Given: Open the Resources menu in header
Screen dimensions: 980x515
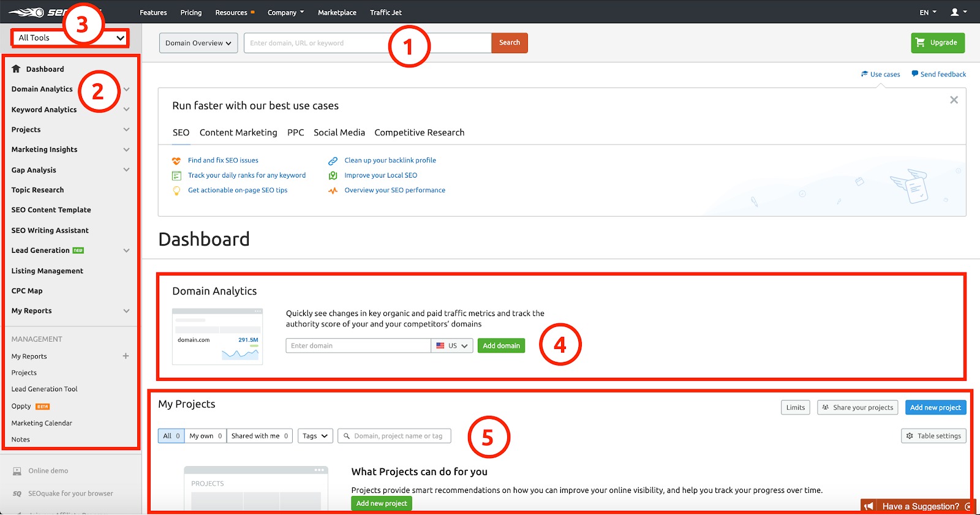Looking at the screenshot, I should [235, 12].
